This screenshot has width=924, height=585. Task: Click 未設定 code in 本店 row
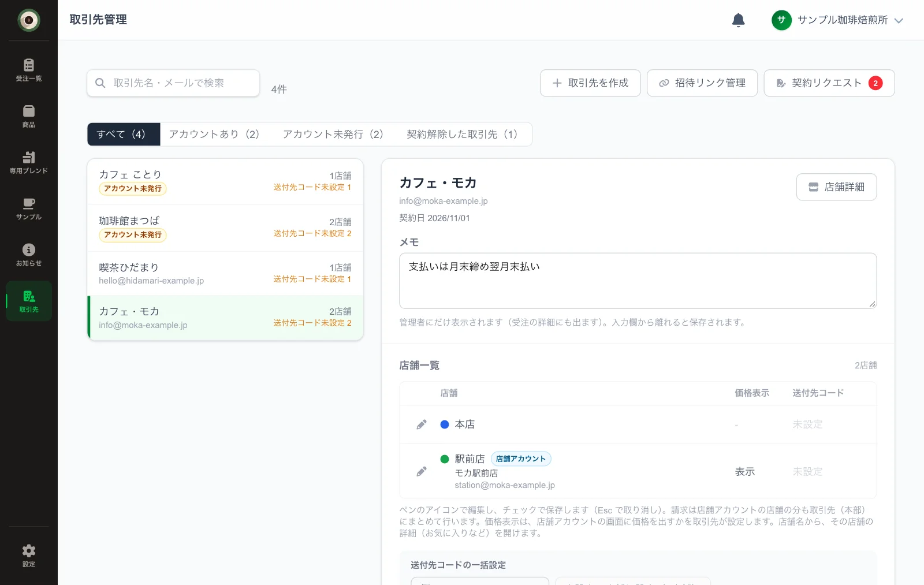tap(807, 424)
